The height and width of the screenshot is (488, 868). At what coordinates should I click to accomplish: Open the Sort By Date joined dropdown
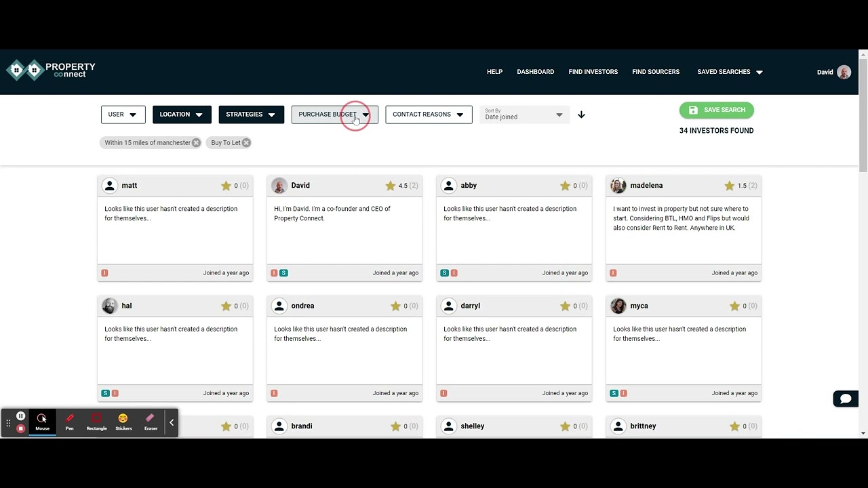coord(524,115)
